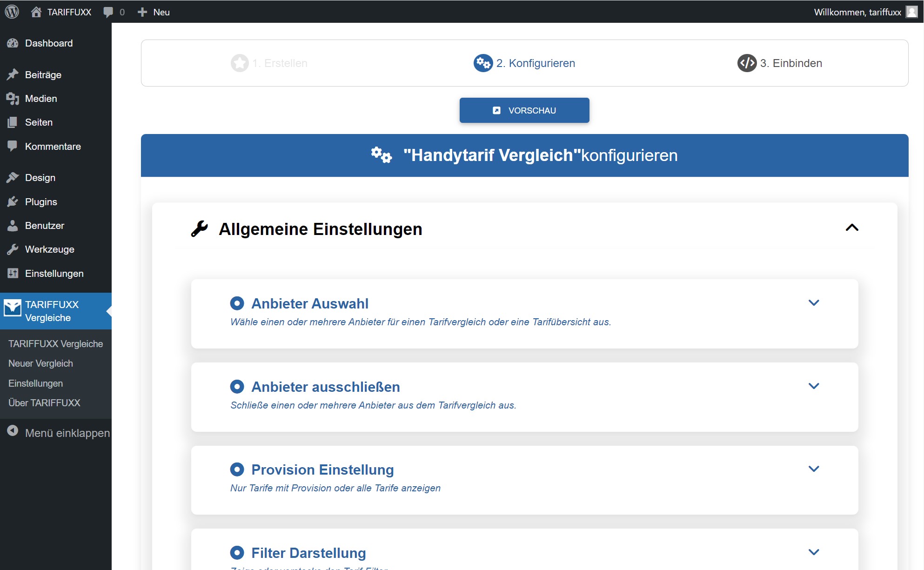The width and height of the screenshot is (924, 570).
Task: Click the wrench icon beside Allgemeine Einstellungen
Action: [200, 228]
